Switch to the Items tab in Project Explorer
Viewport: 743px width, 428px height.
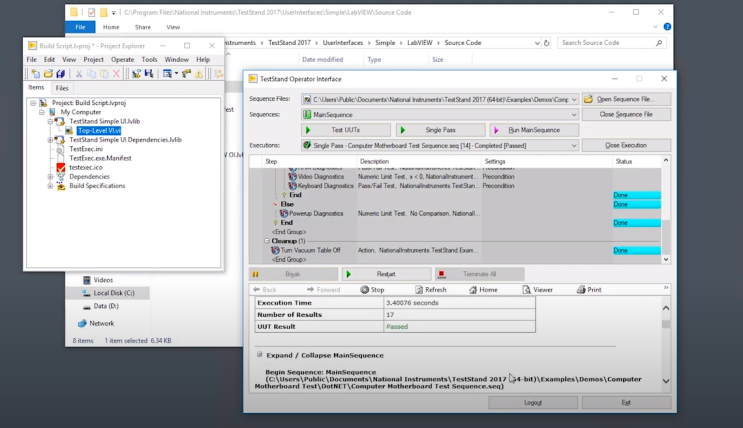tap(36, 88)
